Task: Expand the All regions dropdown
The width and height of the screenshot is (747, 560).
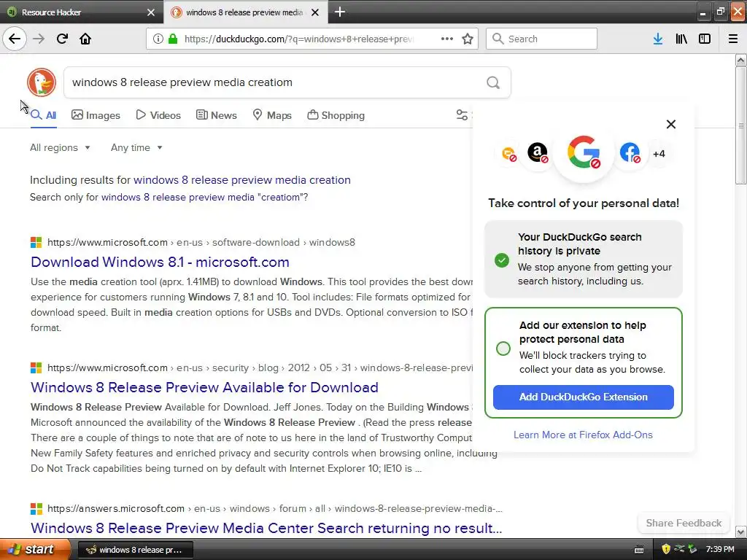Action: [60, 147]
